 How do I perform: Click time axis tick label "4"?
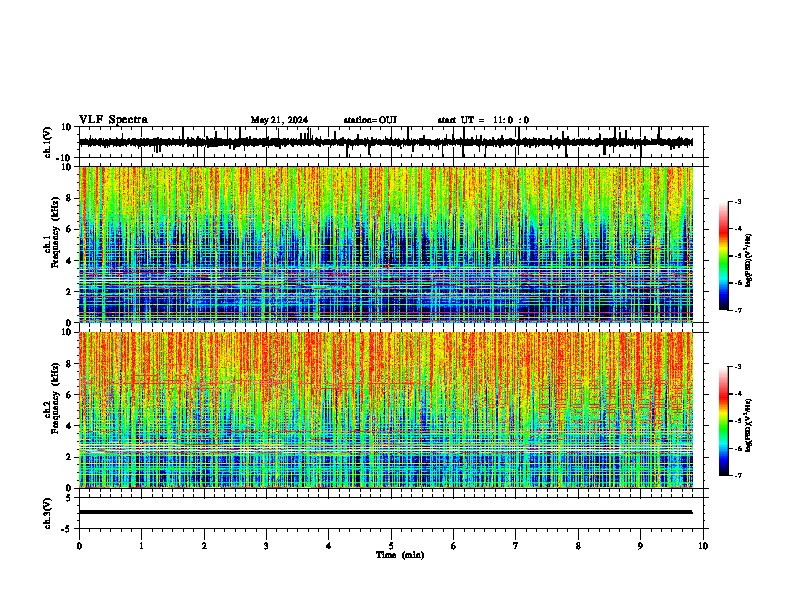coord(329,546)
